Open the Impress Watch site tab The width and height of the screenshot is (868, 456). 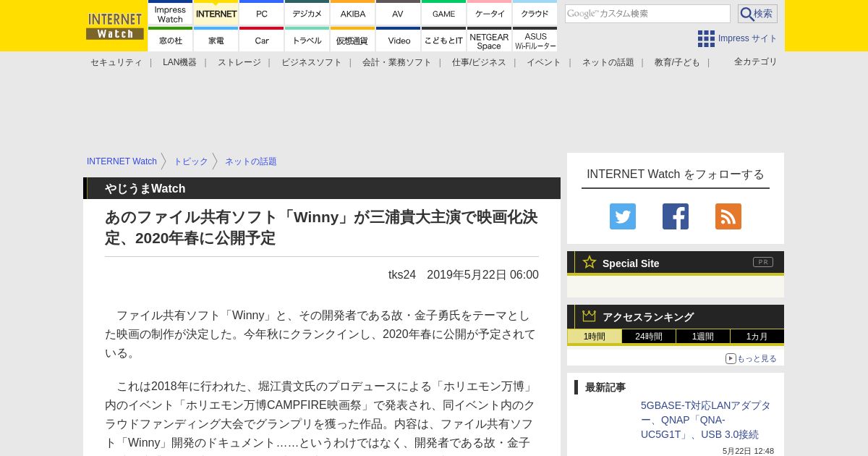pyautogui.click(x=170, y=13)
